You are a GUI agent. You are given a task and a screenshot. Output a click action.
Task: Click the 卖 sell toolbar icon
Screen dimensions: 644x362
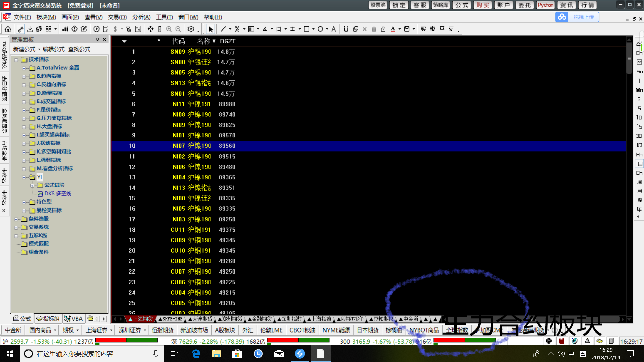433,29
